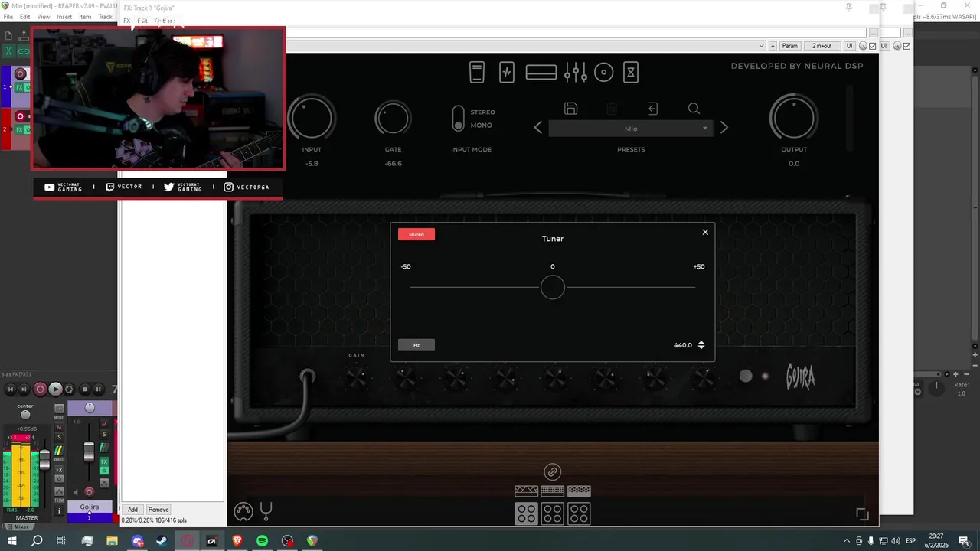Screen dimensions: 980x551
Task: Open the Edit menu
Action: tap(25, 17)
